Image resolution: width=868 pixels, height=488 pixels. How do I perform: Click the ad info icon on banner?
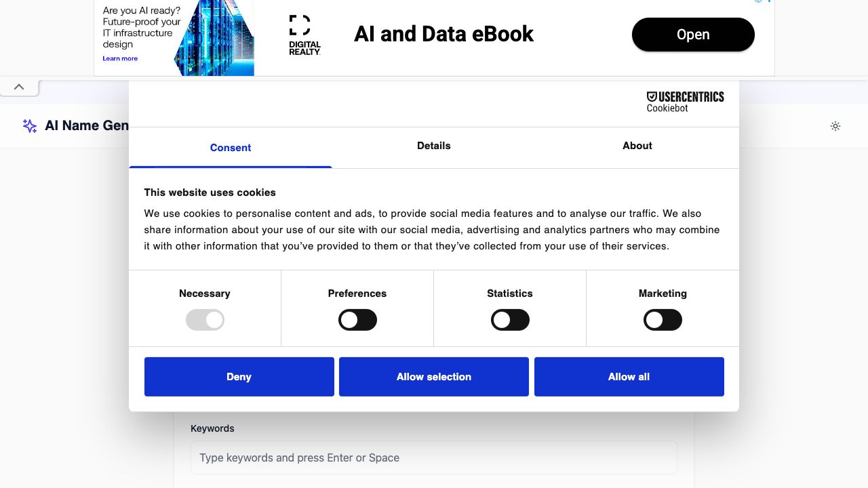[x=759, y=1]
